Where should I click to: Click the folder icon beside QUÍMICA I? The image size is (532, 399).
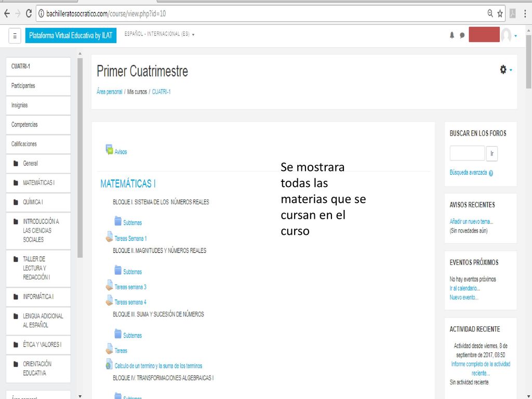tap(16, 202)
